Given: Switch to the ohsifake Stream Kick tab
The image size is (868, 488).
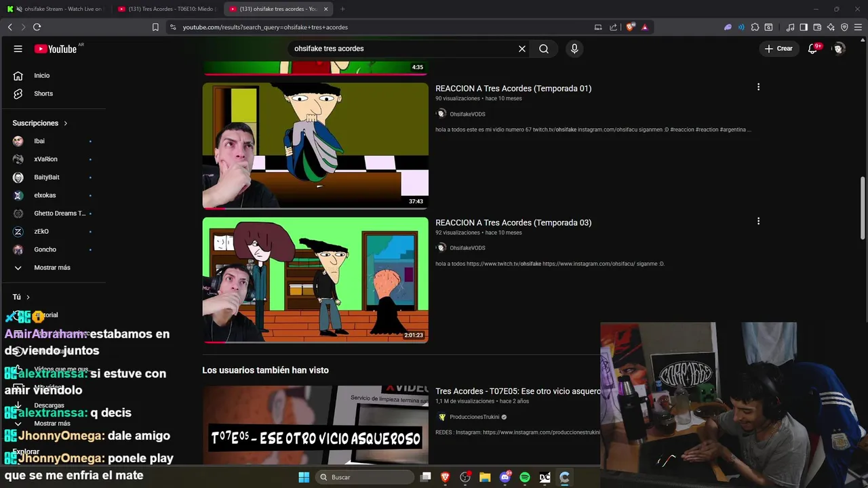Looking at the screenshot, I should tap(56, 9).
